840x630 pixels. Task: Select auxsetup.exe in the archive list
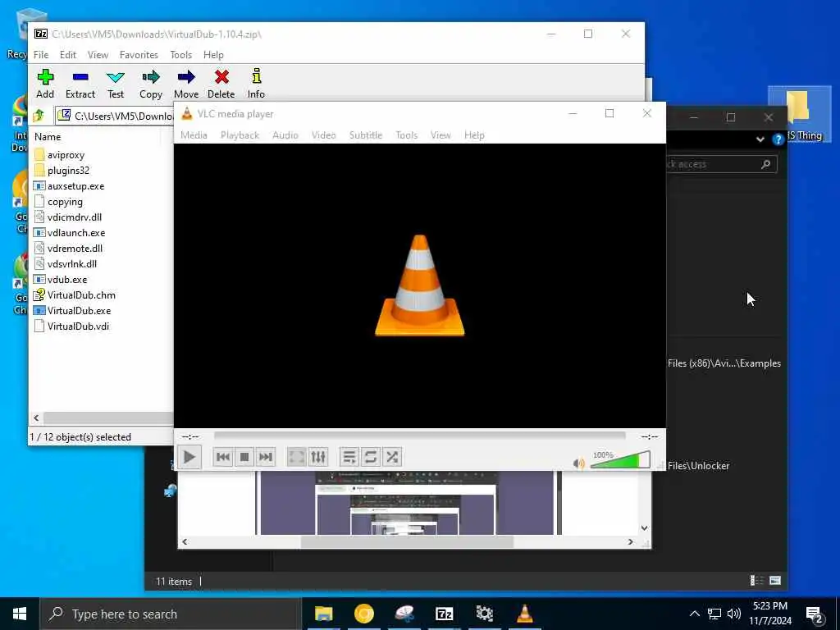(x=75, y=186)
